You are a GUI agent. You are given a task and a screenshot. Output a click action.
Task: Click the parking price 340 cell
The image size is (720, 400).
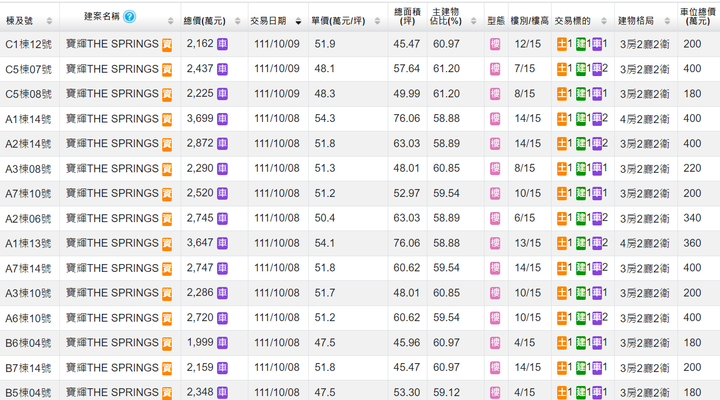pyautogui.click(x=692, y=218)
